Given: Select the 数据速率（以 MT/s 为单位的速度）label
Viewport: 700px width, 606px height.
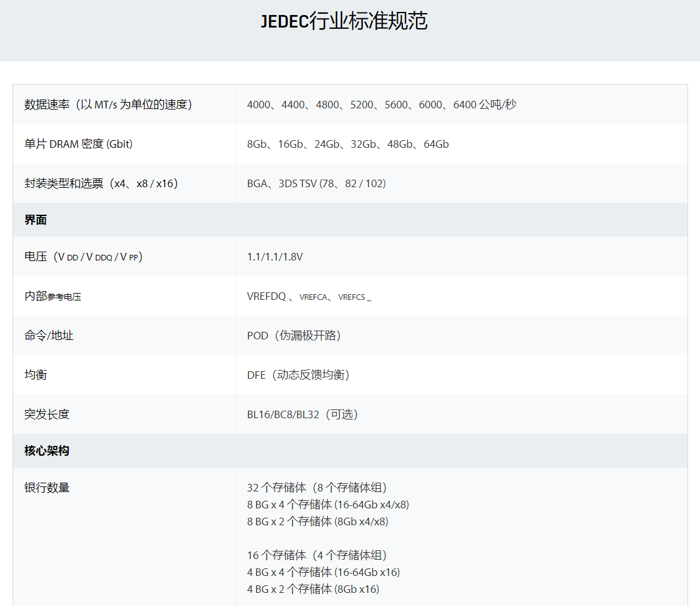Looking at the screenshot, I should pos(108,105).
